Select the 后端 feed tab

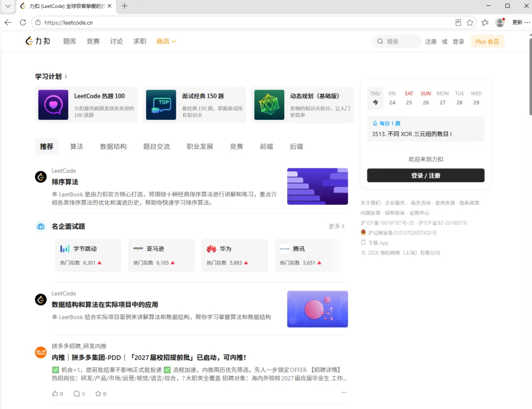click(x=296, y=147)
